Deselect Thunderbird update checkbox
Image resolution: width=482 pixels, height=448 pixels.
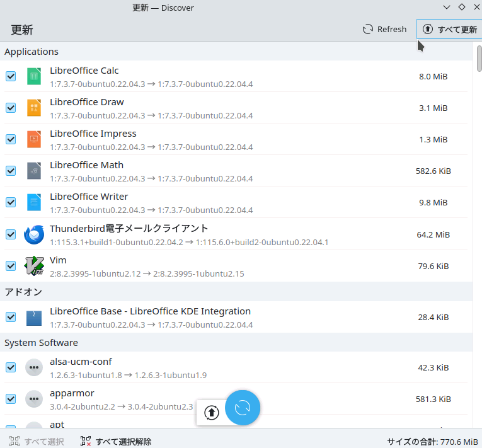point(11,234)
